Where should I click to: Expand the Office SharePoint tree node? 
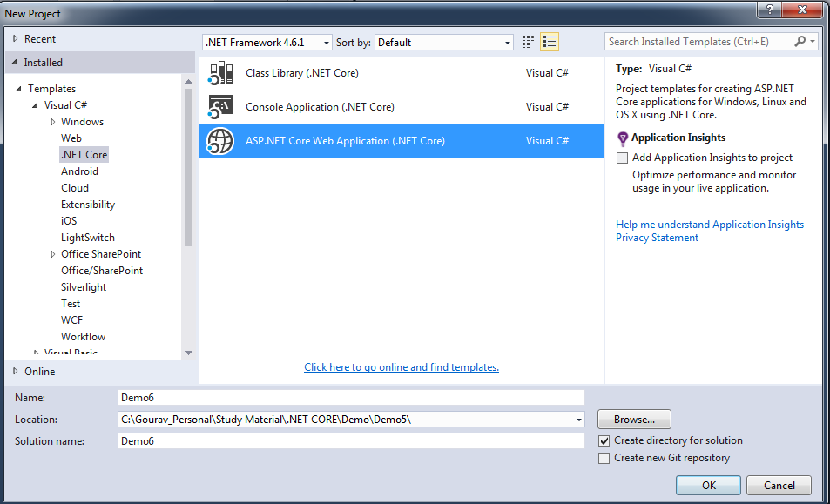[x=52, y=254]
